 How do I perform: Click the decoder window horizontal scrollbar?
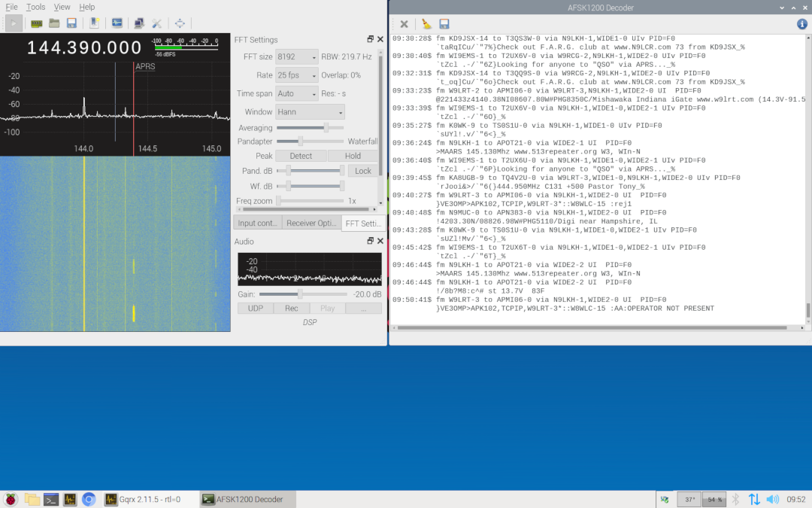pyautogui.click(x=594, y=327)
